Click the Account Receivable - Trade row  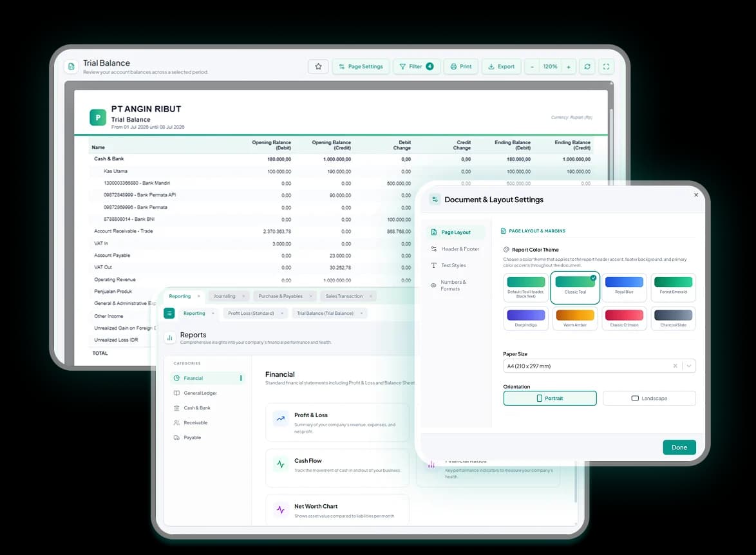click(253, 231)
